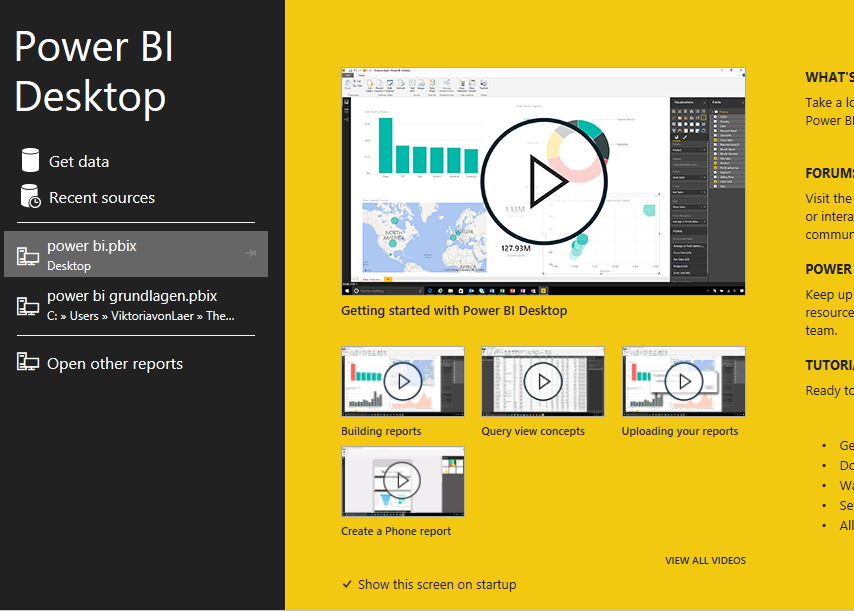Click VIEW ALL VIDEOS
Viewport: 854px width, 611px height.
(705, 560)
